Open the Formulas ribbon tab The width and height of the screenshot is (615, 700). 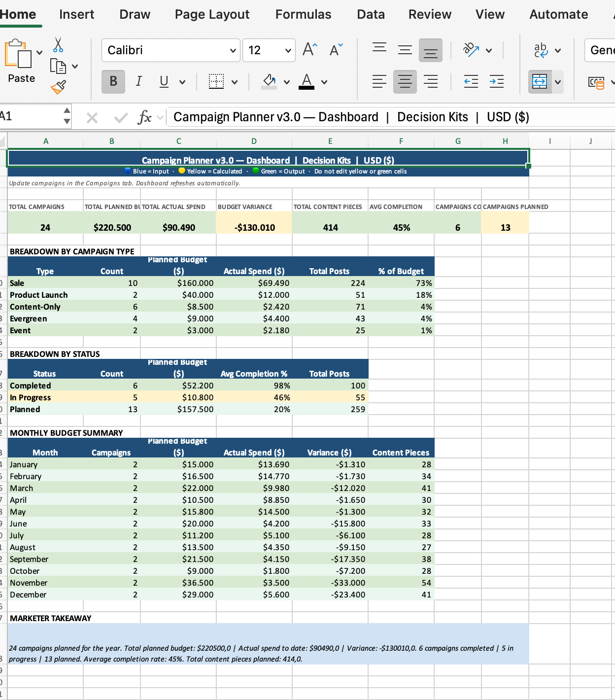coord(303,14)
